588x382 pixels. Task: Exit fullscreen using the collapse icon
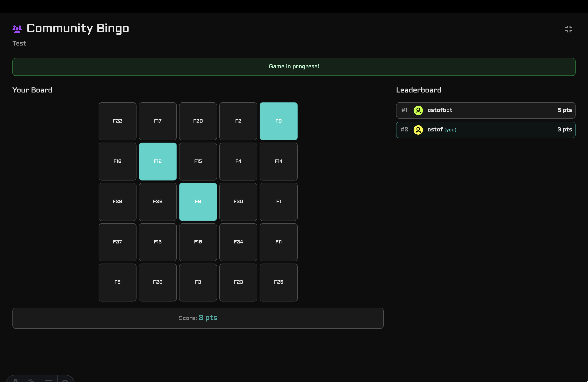pos(569,29)
